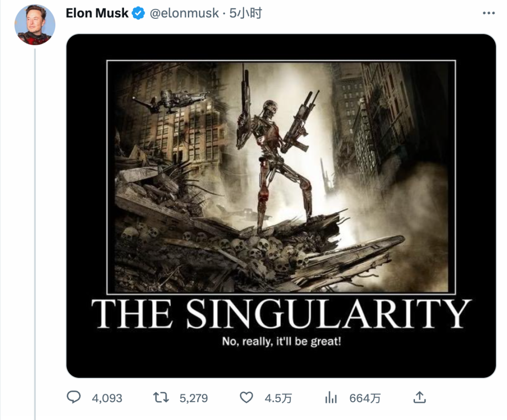Click the 4.5万 likes count
Image resolution: width=507 pixels, height=420 pixels.
point(278,398)
